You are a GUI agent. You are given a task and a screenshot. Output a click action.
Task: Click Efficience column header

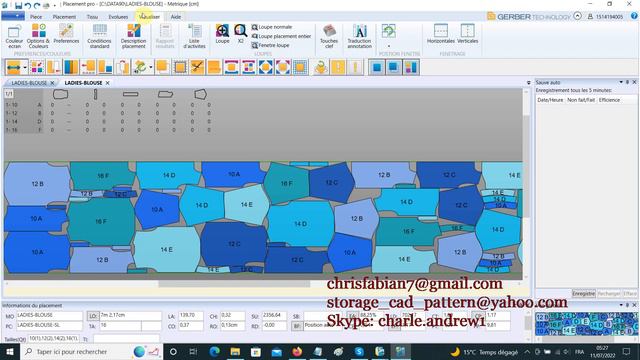tap(609, 100)
